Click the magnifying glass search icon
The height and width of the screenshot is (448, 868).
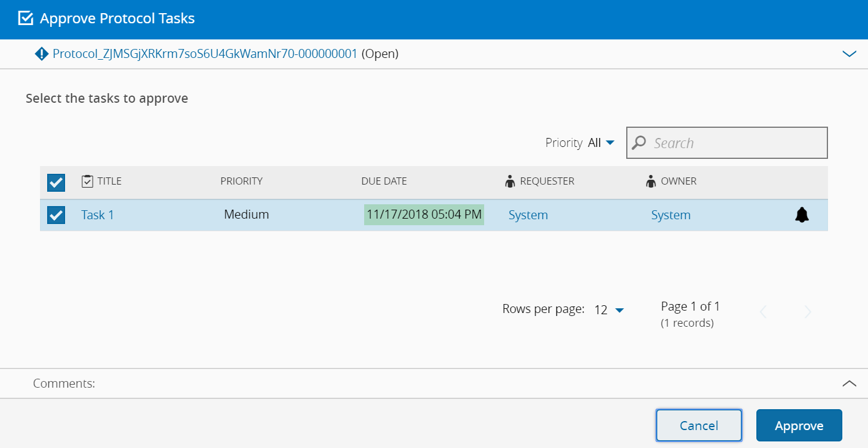point(639,143)
